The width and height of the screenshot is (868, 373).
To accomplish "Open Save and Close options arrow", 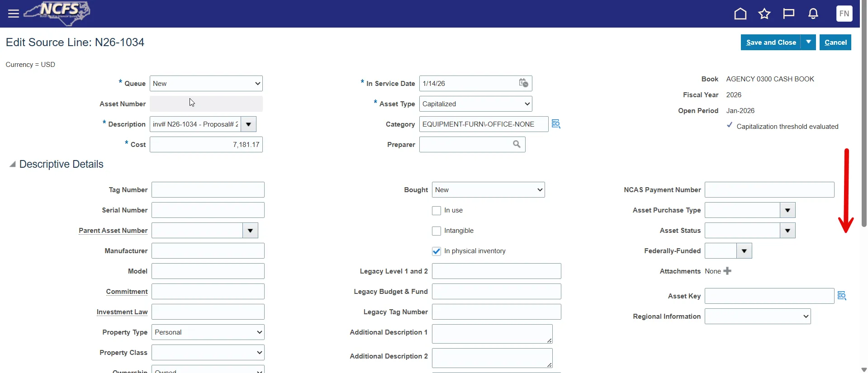I will pyautogui.click(x=808, y=42).
